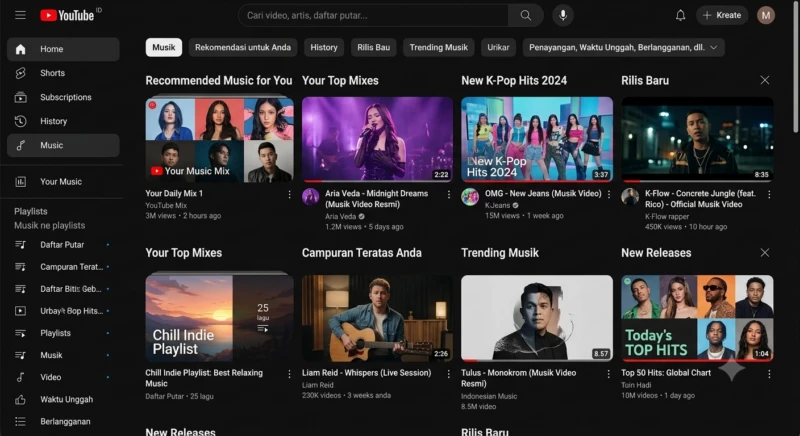Select the History filter chip

pyautogui.click(x=324, y=47)
